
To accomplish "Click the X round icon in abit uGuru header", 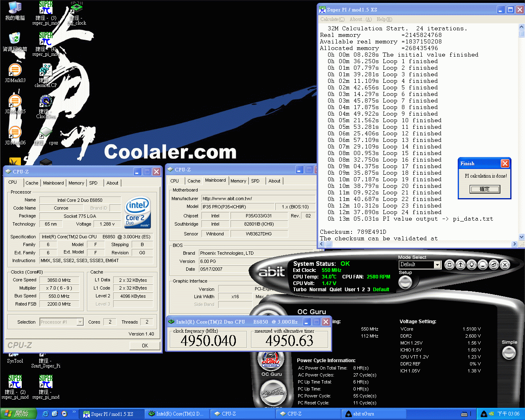I will (x=505, y=265).
